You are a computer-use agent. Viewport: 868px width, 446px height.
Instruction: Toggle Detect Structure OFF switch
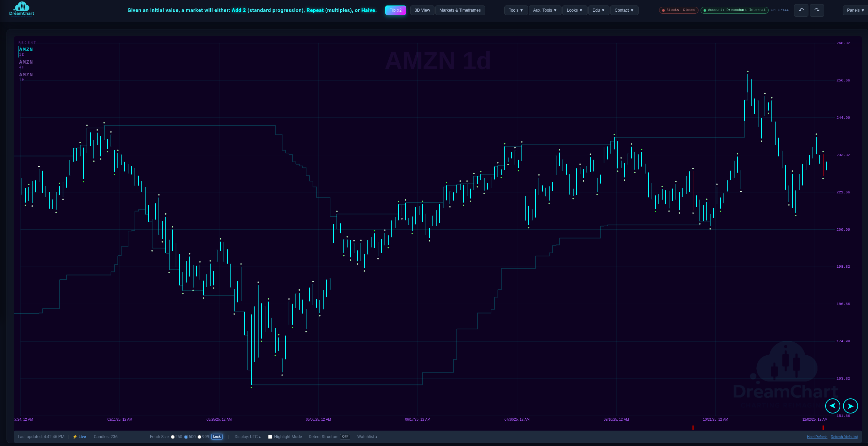tap(345, 437)
